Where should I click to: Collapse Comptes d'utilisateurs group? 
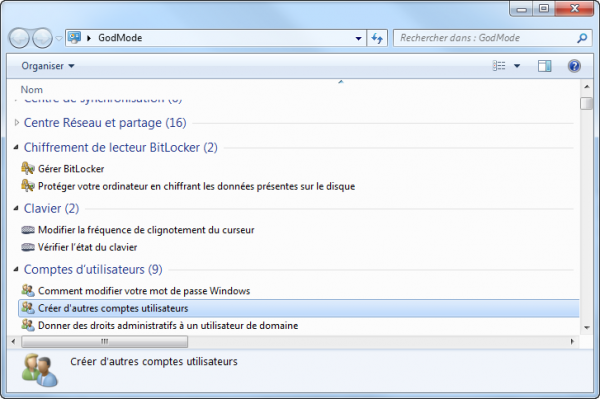pos(16,269)
